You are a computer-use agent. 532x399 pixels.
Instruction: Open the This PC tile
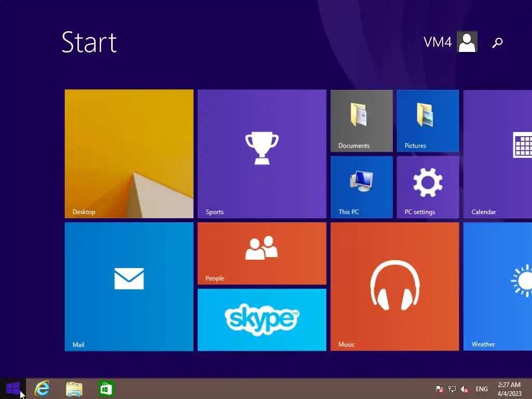click(x=362, y=187)
